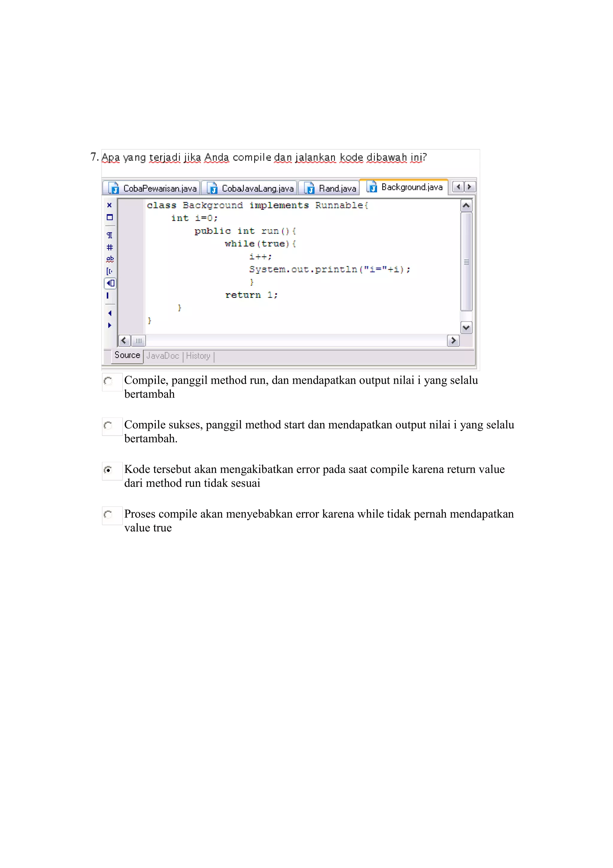This screenshot has height=868, width=613.
Task: Click code line 'class Background implements Runnable{'
Action: click(258, 205)
